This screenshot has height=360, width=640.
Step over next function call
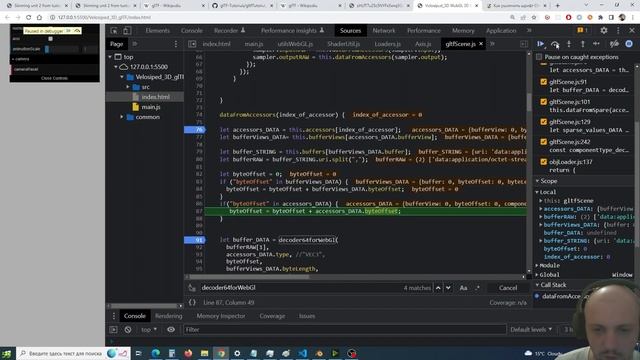[x=555, y=44]
